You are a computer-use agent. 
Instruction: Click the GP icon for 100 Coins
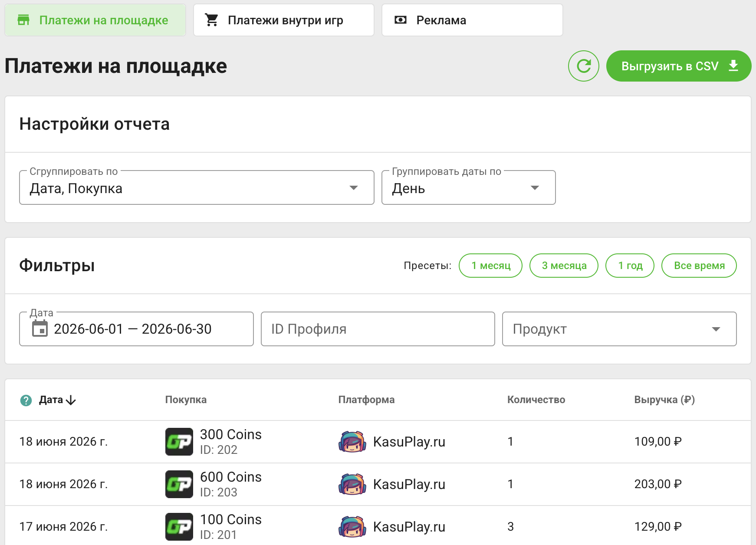[x=179, y=527]
